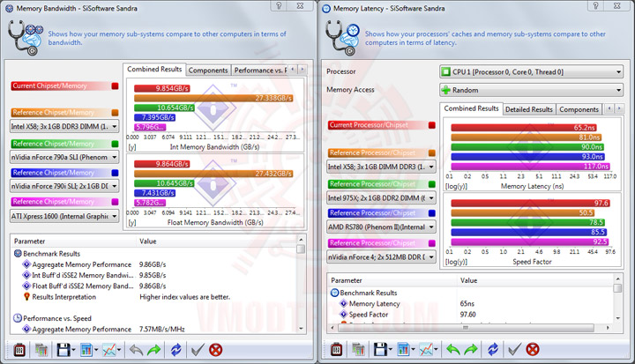Switch to Performance vs. tab in Memory Bandwidth
The height and width of the screenshot is (364, 635).
[x=259, y=71]
